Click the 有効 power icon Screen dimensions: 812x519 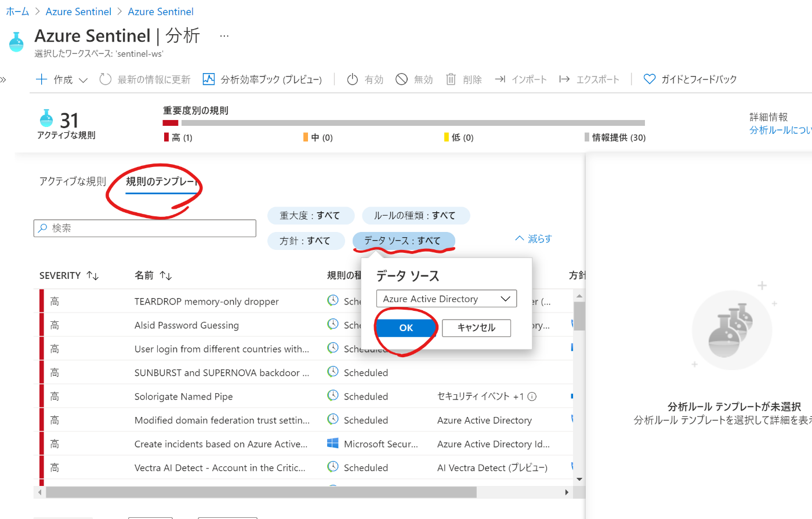coord(352,79)
